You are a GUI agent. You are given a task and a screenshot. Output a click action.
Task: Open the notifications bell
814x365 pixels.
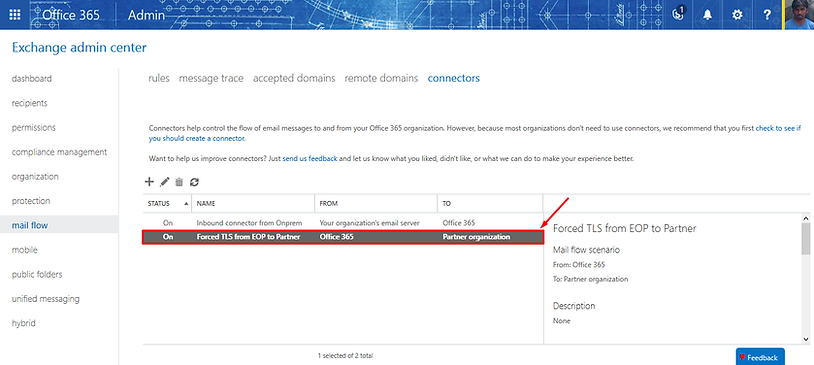707,15
